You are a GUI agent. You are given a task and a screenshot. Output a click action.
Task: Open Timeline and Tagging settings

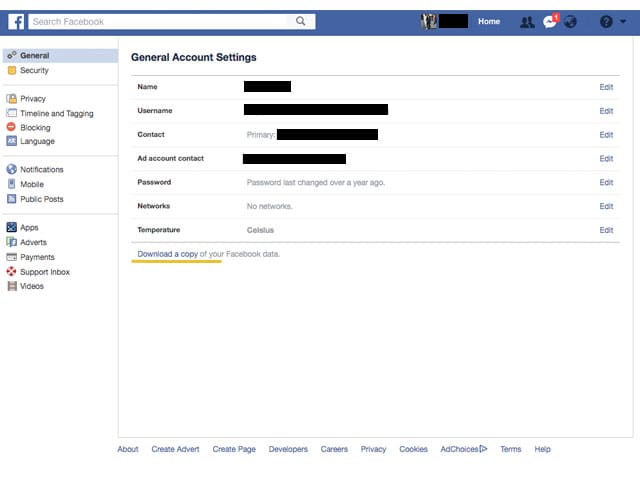tap(57, 113)
